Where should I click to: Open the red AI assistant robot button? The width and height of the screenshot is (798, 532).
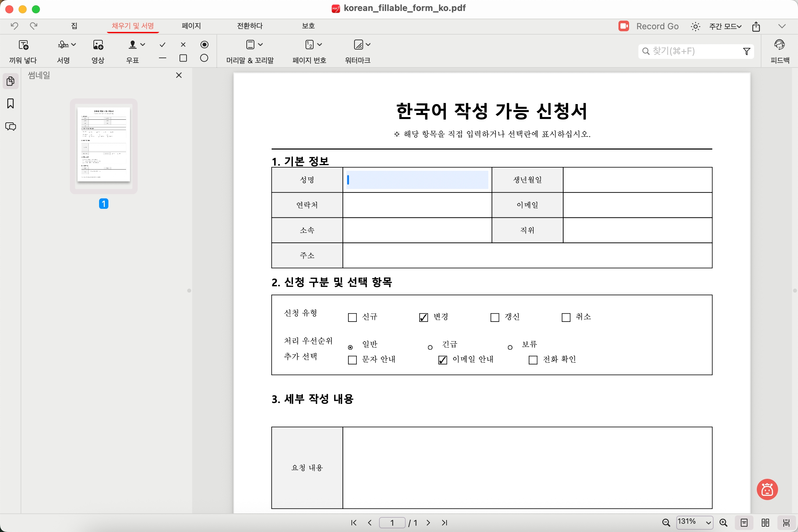pyautogui.click(x=767, y=489)
